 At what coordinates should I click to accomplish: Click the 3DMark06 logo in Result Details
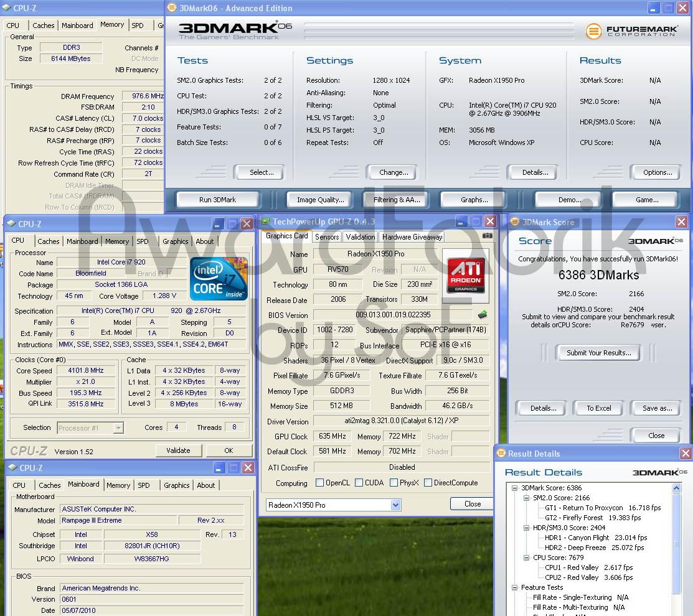pyautogui.click(x=659, y=472)
